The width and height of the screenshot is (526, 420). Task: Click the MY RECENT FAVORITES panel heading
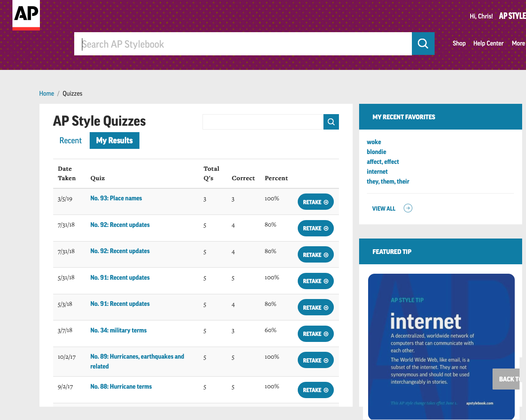(404, 117)
